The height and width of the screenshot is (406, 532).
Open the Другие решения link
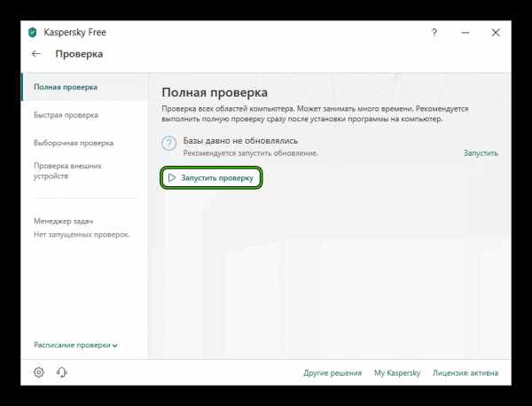click(332, 373)
